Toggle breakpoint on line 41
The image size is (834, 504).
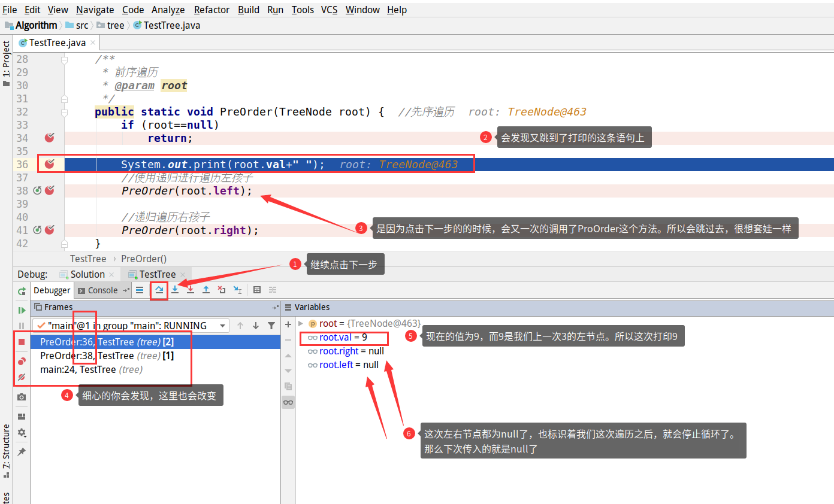50,230
